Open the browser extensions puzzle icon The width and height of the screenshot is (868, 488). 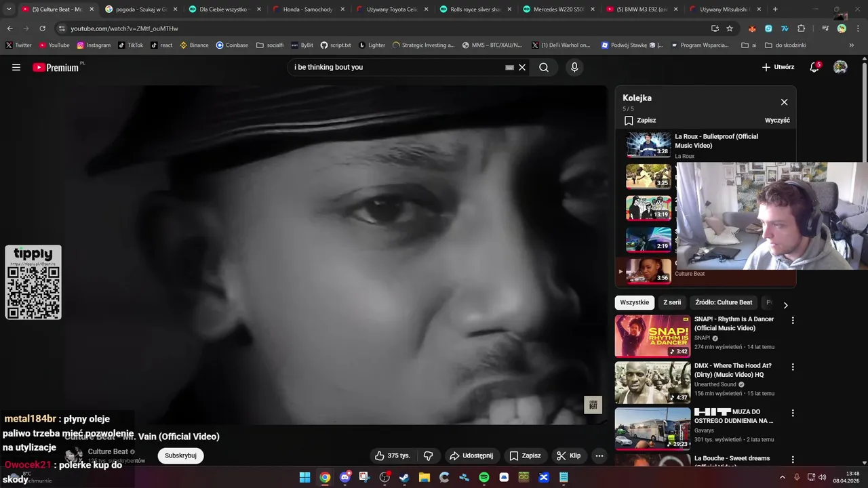click(x=801, y=28)
